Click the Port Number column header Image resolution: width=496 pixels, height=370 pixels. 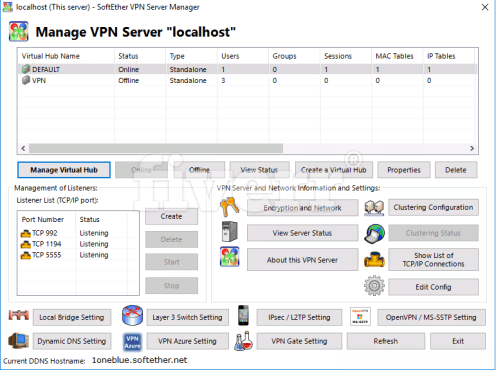pos(47,219)
